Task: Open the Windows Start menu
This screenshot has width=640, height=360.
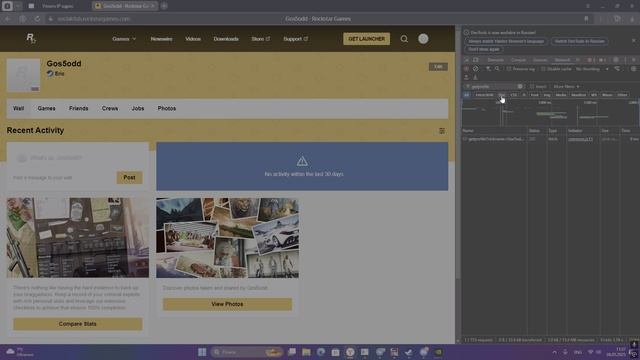Action: (x=202, y=352)
